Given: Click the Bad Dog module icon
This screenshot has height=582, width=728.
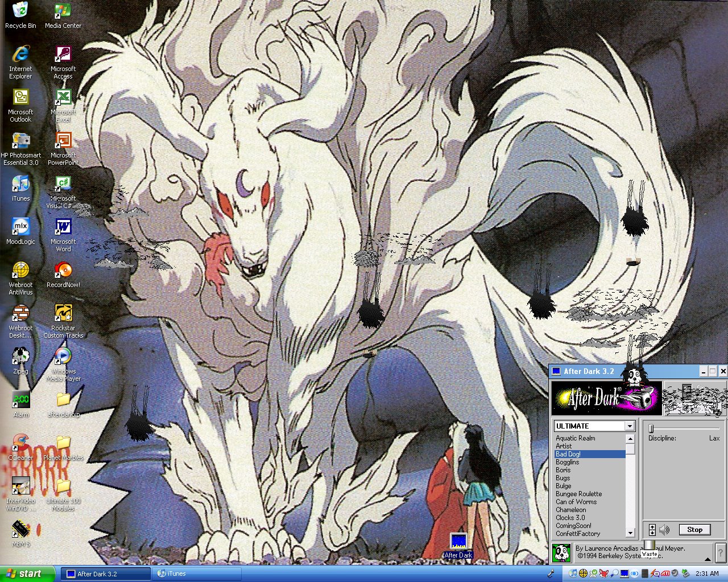Looking at the screenshot, I should 561,552.
